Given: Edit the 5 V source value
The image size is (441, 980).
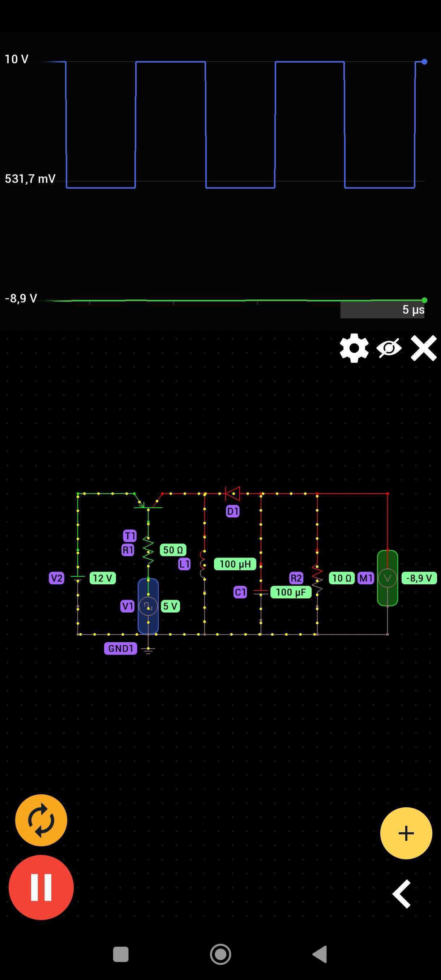Looking at the screenshot, I should 170,606.
